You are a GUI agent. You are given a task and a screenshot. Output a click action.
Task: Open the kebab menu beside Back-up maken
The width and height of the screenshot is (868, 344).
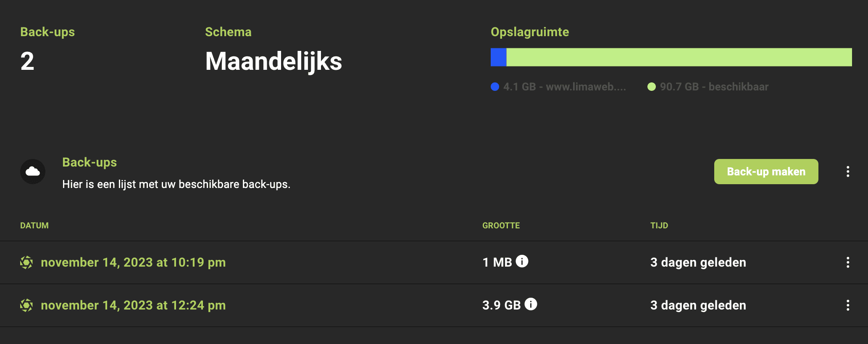[848, 172]
